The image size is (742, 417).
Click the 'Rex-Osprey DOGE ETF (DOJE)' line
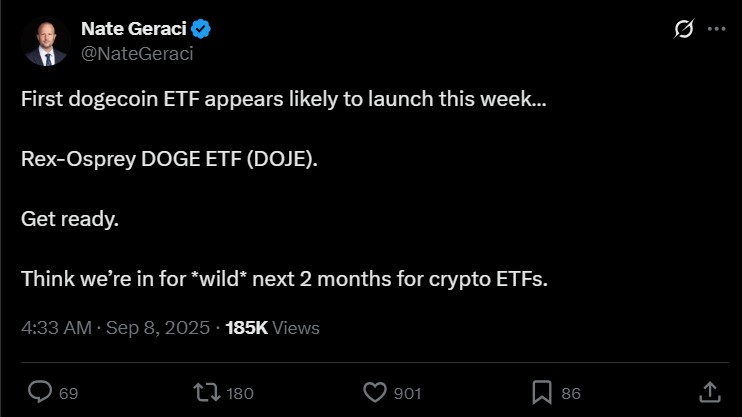(169, 161)
